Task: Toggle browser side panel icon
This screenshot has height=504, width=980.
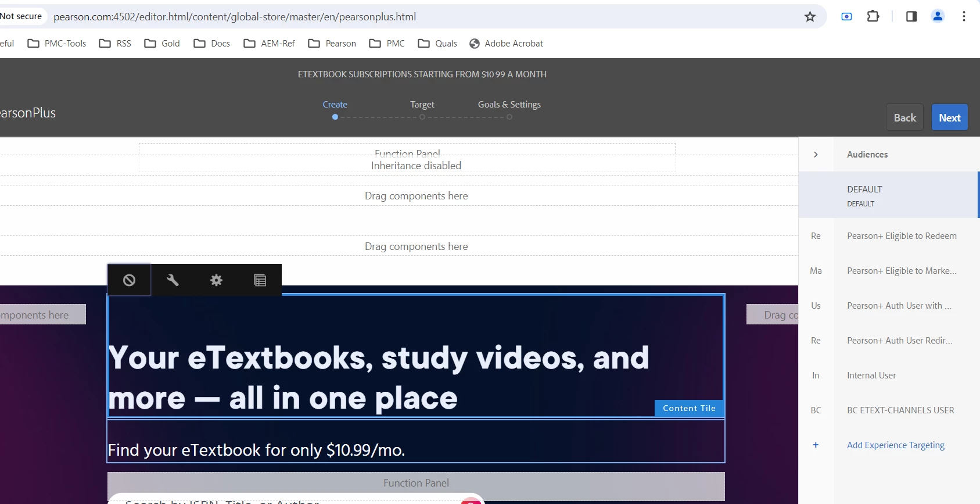Action: 911,16
